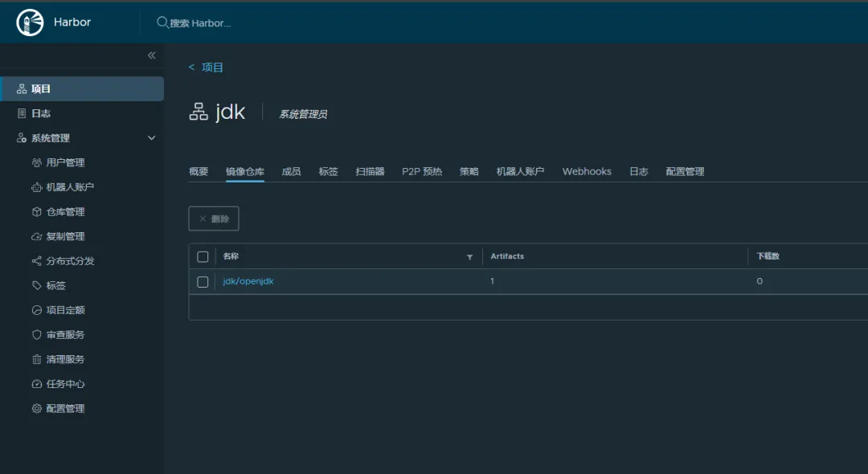868x474 pixels.
Task: Open the jdk/openjdk repository link
Action: 248,281
